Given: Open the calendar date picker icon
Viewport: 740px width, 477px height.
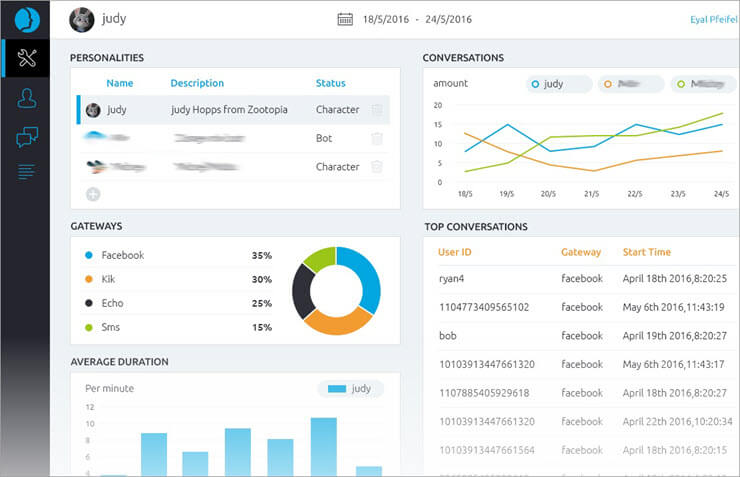Looking at the screenshot, I should (345, 19).
